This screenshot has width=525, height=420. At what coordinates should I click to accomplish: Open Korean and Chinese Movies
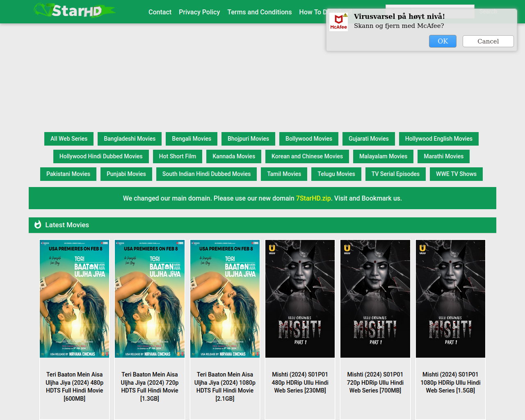[307, 156]
